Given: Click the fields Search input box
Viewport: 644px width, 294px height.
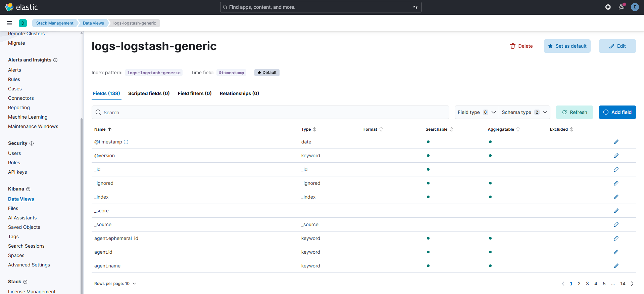Looking at the screenshot, I should [270, 112].
